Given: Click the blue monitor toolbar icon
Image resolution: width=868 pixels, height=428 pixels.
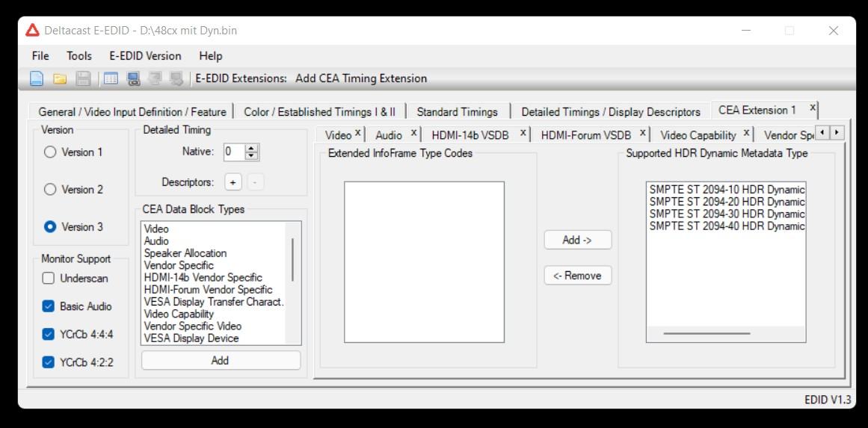Looking at the screenshot, I should tap(133, 79).
